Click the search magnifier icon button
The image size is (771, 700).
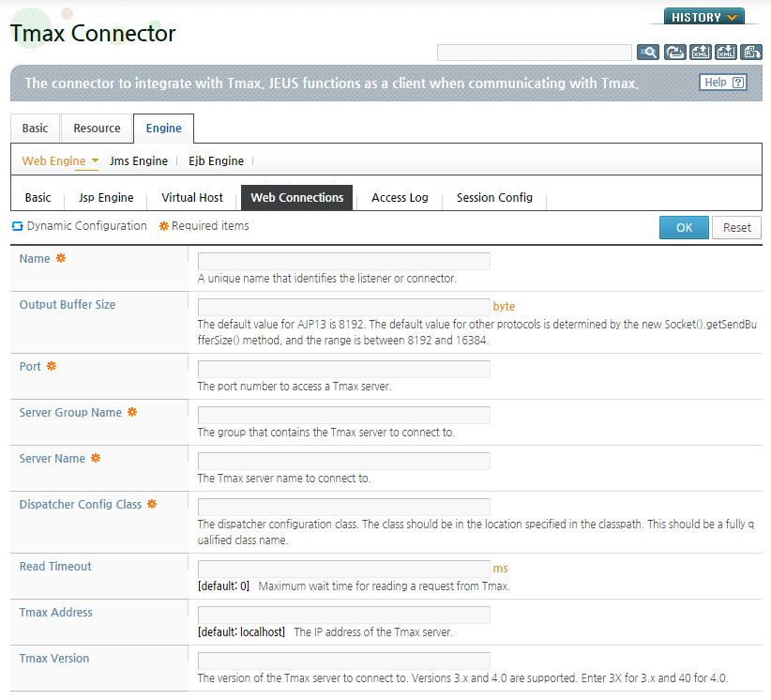click(x=648, y=52)
